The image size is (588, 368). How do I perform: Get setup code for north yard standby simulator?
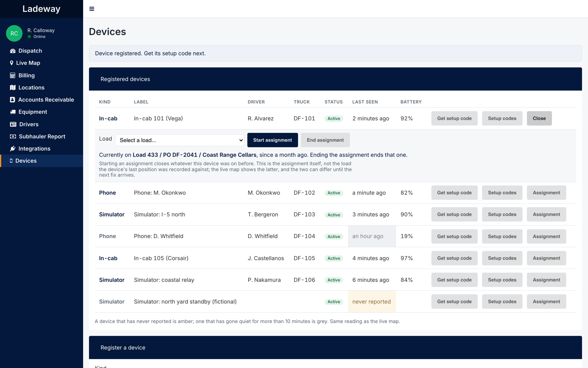pyautogui.click(x=454, y=302)
